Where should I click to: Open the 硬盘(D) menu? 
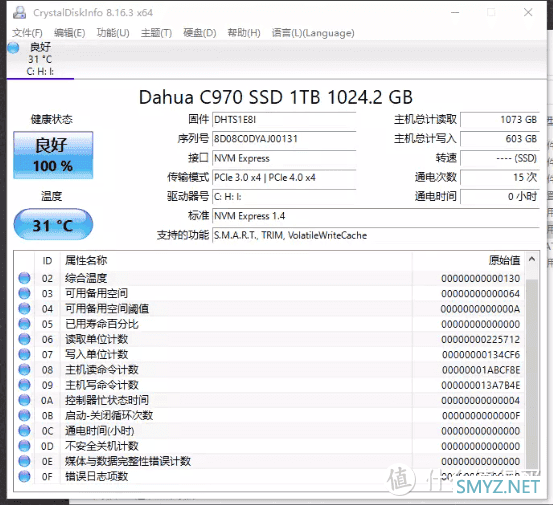pyautogui.click(x=200, y=33)
